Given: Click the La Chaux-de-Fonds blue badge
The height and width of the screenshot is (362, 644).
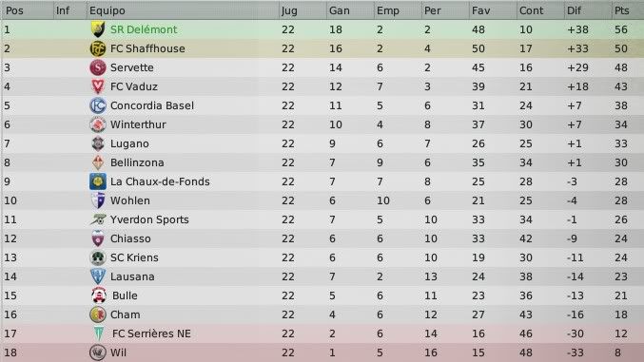Looking at the screenshot, I should click(x=98, y=181).
